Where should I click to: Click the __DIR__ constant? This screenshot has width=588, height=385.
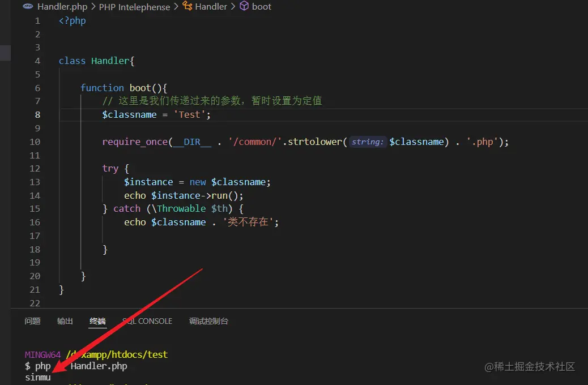coord(192,142)
